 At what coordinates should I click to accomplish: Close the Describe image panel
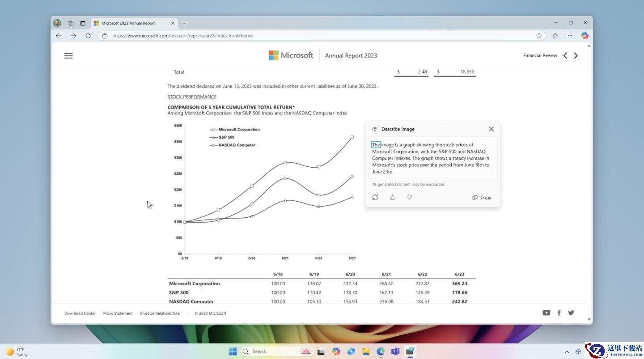click(x=491, y=129)
